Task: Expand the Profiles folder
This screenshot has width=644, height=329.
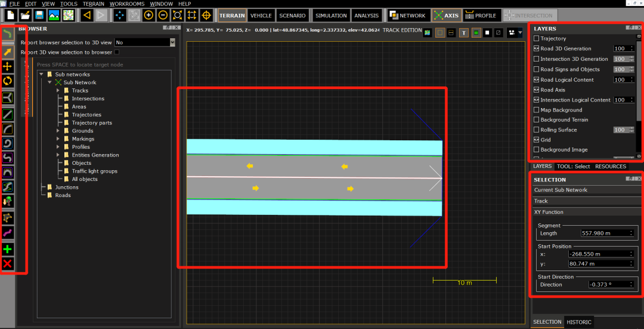Action: coord(57,147)
